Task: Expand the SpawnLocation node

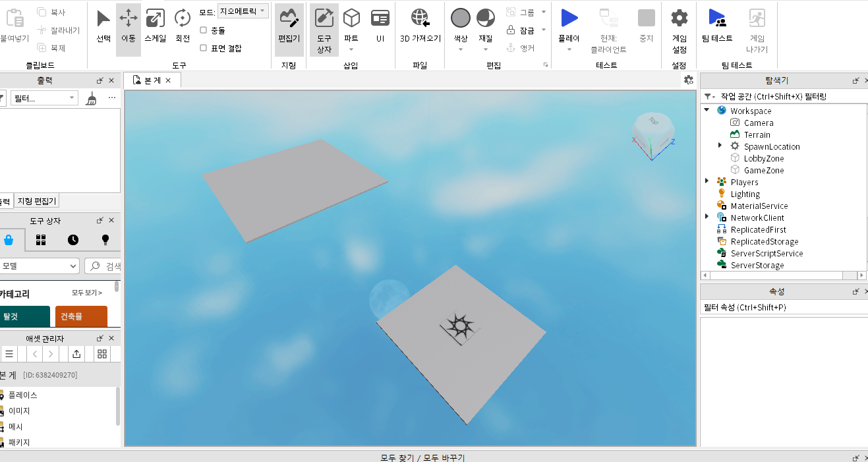Action: (720, 146)
